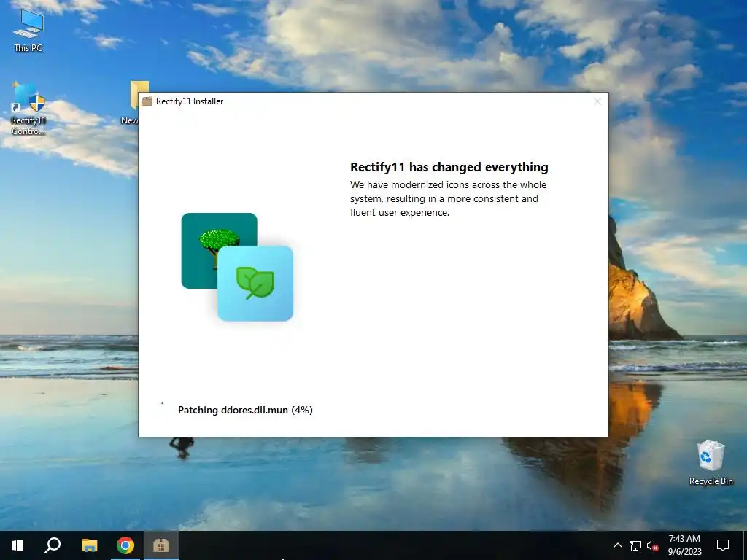This screenshot has height=560, width=747.
Task: Click the heading 'Rectify11 has changed everything'
Action: pyautogui.click(x=449, y=167)
